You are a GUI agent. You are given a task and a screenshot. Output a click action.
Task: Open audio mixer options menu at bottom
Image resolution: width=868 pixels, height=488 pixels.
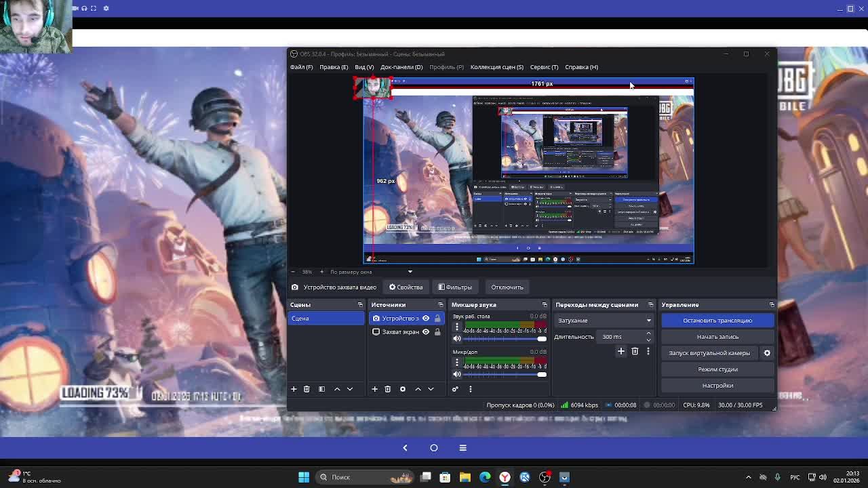coord(470,389)
